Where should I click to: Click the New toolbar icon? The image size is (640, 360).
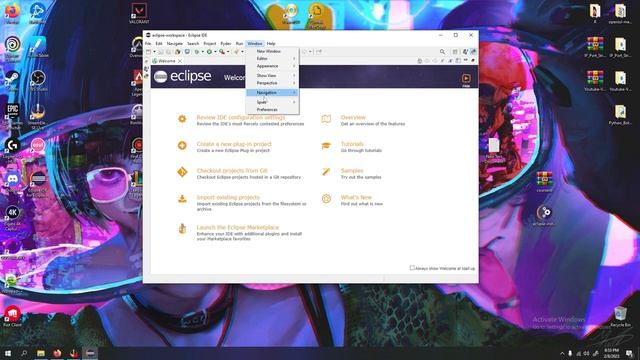tap(149, 52)
